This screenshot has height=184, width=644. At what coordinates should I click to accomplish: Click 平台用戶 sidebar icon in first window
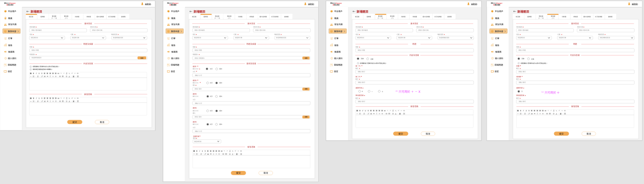[x=6, y=11]
